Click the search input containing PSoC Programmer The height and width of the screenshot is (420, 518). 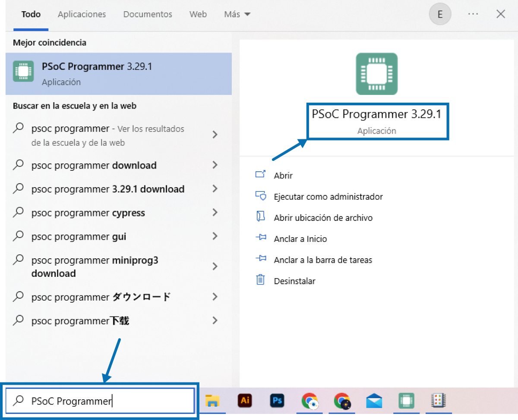pos(100,401)
